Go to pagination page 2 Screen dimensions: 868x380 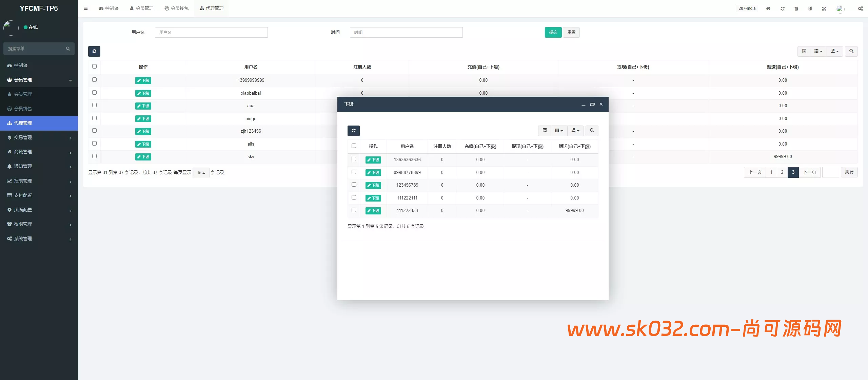coord(782,172)
